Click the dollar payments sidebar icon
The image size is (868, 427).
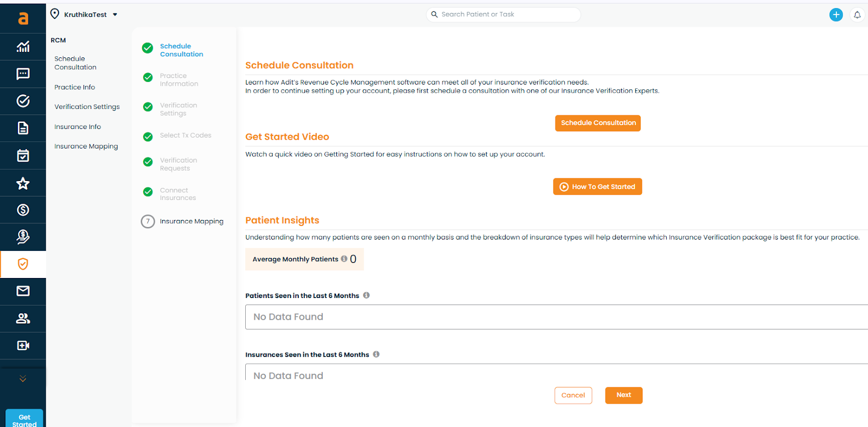click(x=23, y=210)
